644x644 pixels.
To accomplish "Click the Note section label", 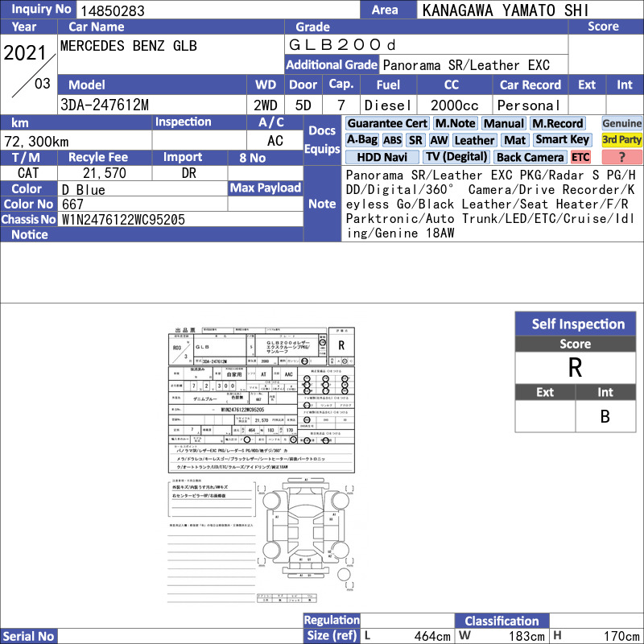I will tap(322, 204).
